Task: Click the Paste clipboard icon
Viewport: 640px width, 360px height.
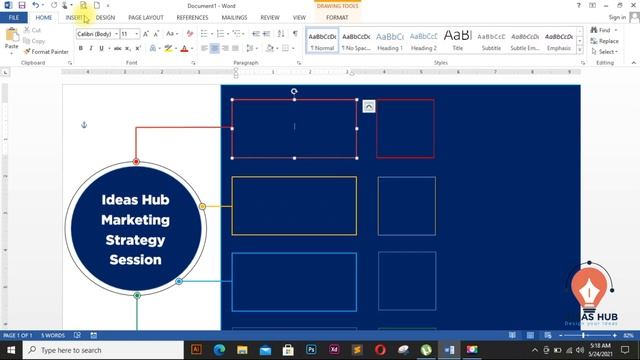Action: [x=12, y=35]
